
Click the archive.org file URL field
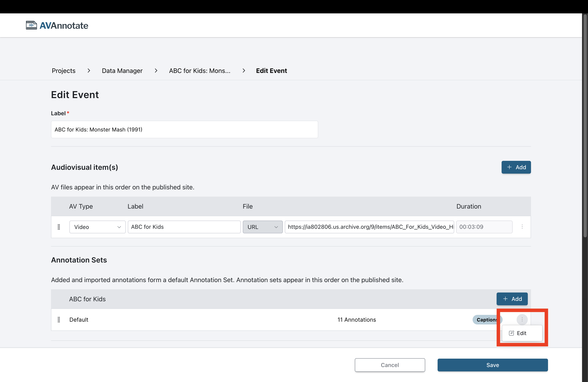click(x=369, y=227)
